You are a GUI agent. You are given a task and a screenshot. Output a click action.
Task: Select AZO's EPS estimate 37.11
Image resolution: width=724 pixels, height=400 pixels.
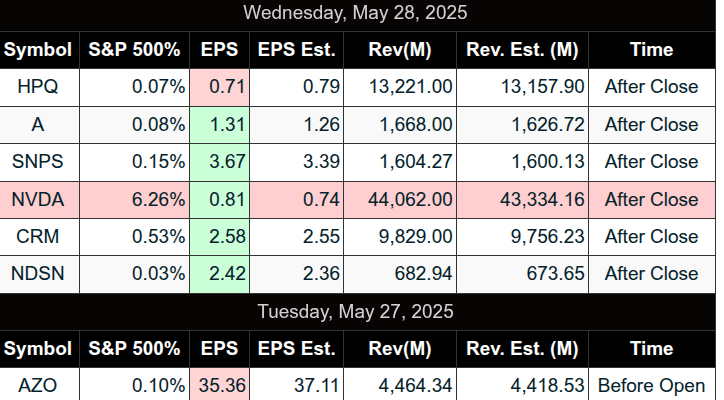296,384
